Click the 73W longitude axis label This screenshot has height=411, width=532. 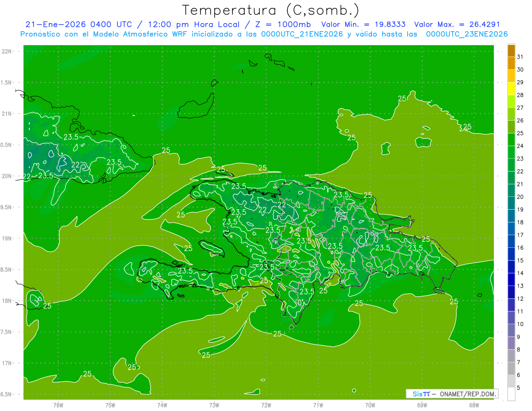click(x=214, y=405)
